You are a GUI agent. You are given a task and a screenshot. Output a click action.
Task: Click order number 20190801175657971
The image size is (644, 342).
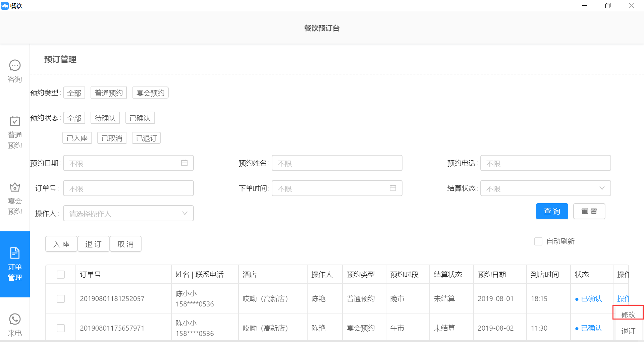click(112, 328)
